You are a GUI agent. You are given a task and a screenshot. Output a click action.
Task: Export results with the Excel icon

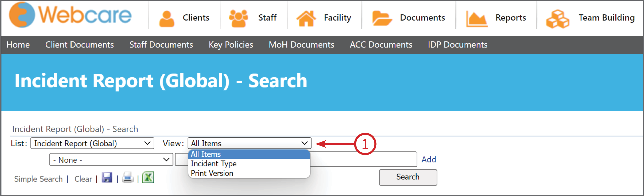point(148,178)
